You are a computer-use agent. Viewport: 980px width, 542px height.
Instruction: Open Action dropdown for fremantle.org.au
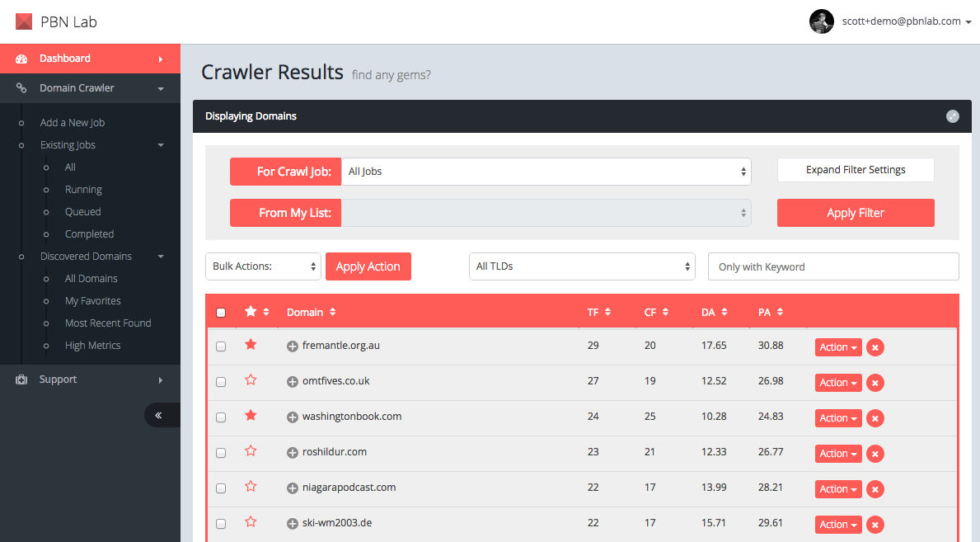coord(838,347)
